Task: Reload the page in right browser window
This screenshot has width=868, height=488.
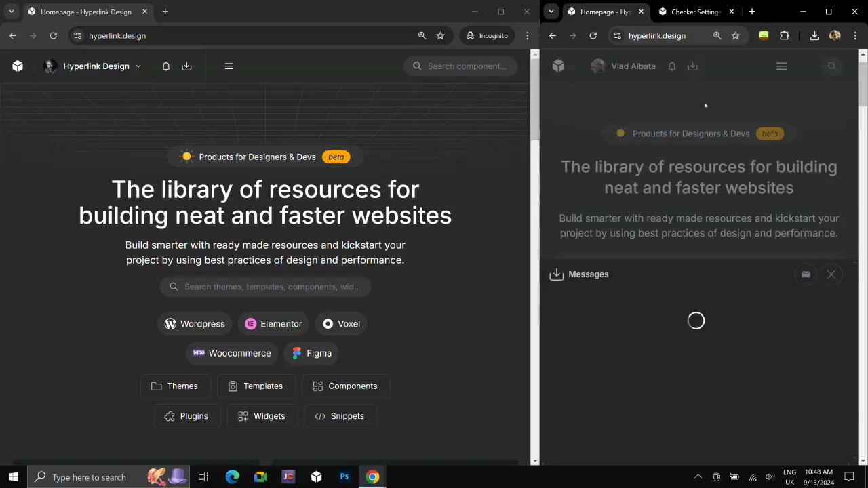Action: tap(593, 36)
